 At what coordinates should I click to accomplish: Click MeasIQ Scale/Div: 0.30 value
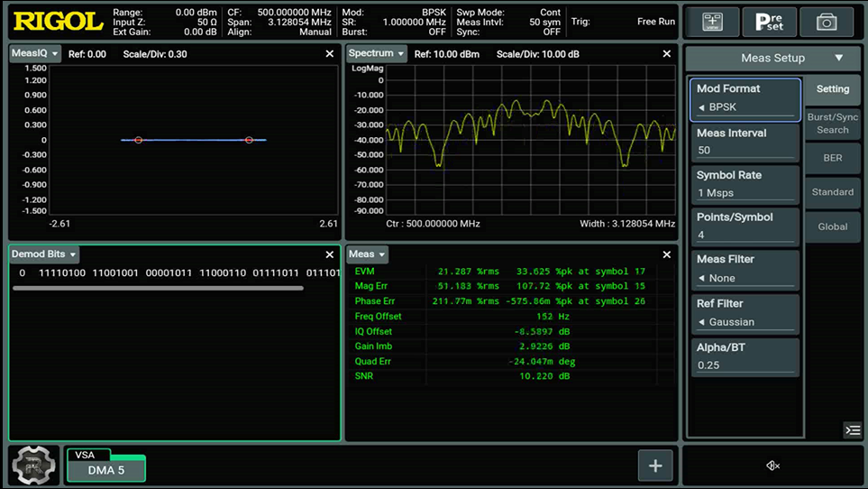click(155, 54)
